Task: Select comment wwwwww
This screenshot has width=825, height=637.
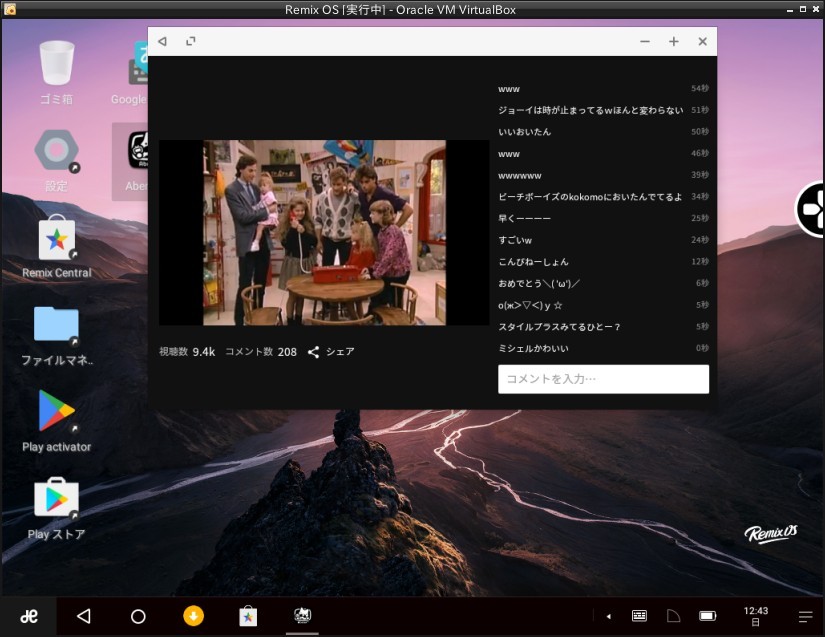Action: pos(519,176)
